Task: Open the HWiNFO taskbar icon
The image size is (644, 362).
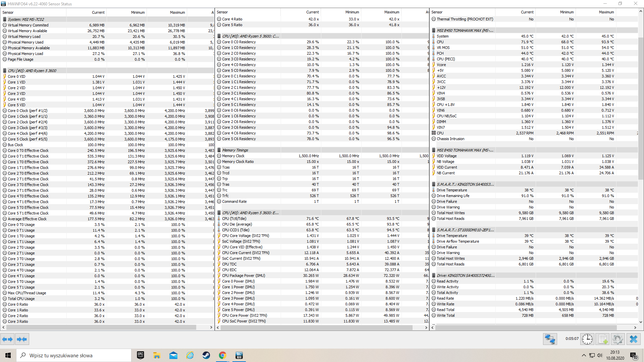Action: tap(239, 355)
